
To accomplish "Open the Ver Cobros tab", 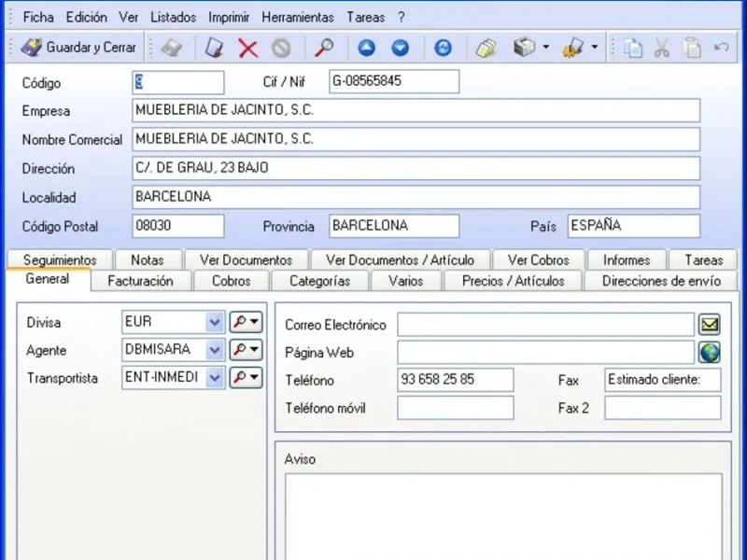I will tap(538, 260).
